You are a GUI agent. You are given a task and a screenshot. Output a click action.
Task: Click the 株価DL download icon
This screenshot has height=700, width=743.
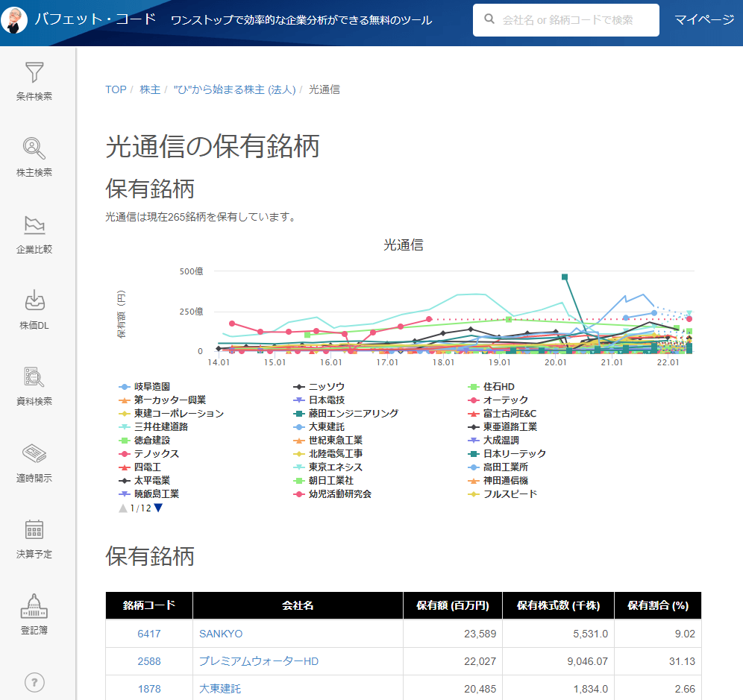point(34,301)
